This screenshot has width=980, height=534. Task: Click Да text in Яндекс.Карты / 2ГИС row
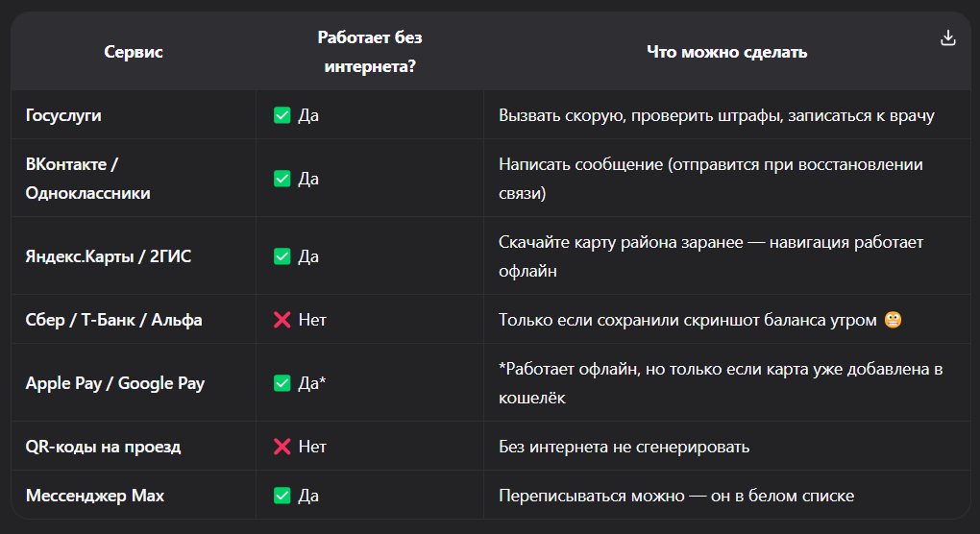[x=308, y=256]
